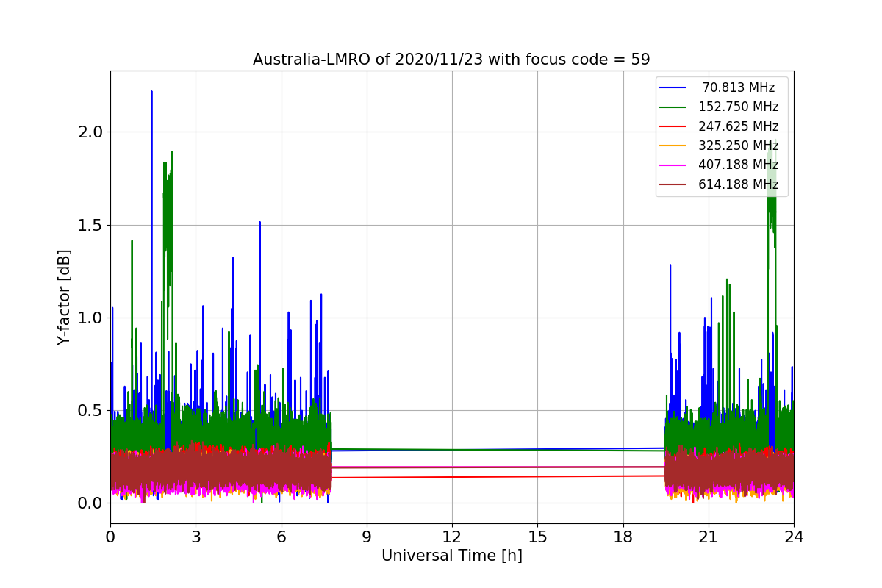The height and width of the screenshot is (588, 882).
Task: Click the 9 x-axis tick label
Action: [x=367, y=537]
